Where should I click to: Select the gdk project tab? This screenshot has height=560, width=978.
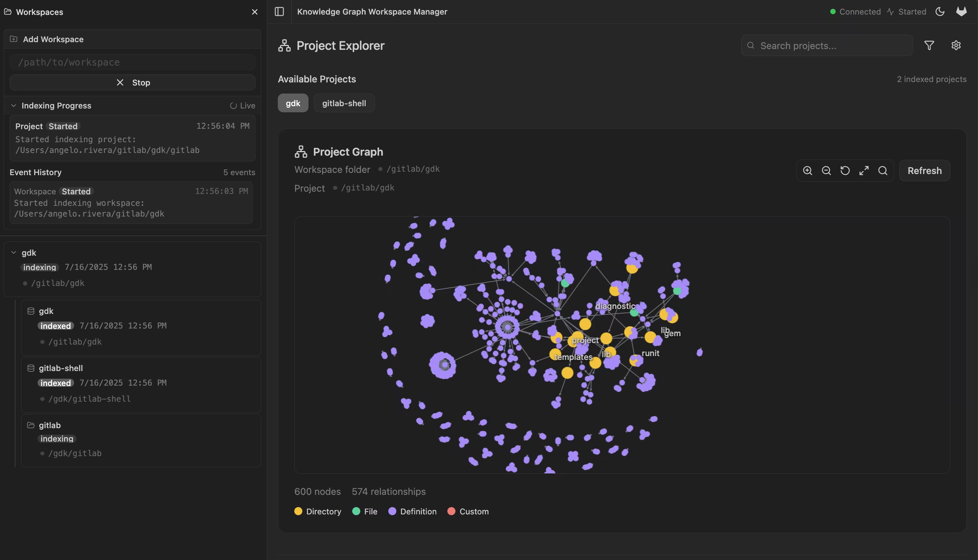(x=292, y=103)
